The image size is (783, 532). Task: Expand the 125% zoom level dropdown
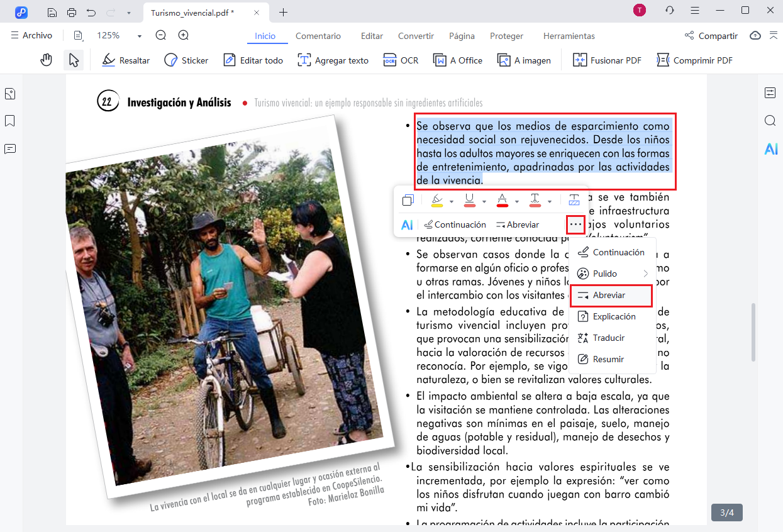[140, 36]
